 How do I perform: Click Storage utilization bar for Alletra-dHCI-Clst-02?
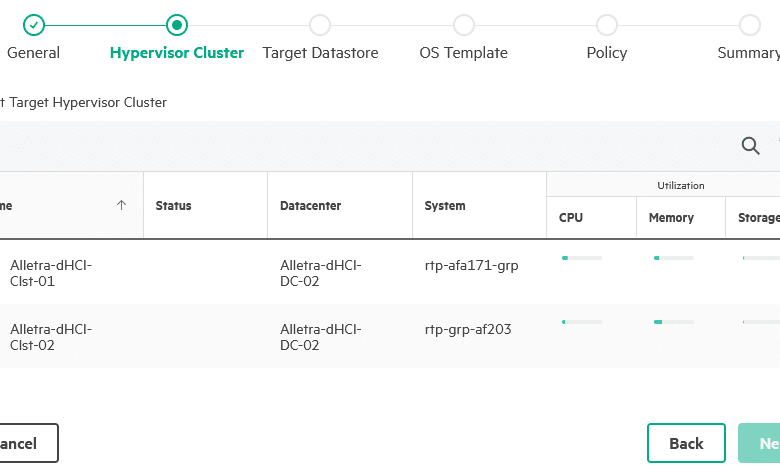click(761, 322)
